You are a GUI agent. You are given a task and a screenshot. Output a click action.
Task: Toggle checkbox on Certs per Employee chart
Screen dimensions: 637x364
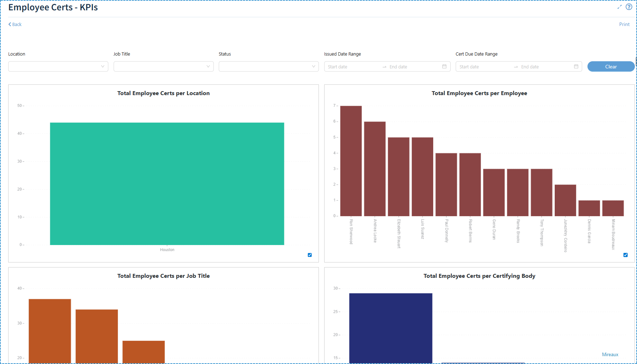point(625,255)
